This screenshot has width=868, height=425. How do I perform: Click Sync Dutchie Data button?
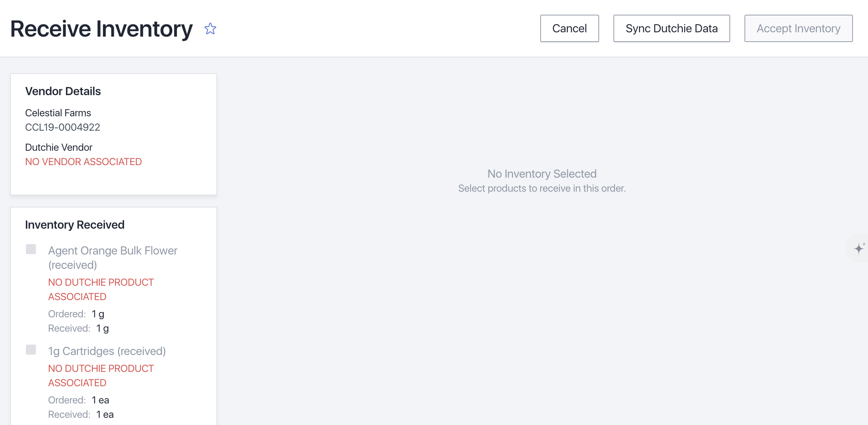(671, 28)
